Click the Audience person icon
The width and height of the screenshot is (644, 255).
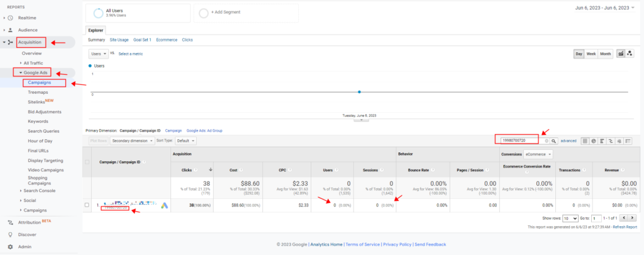10,30
